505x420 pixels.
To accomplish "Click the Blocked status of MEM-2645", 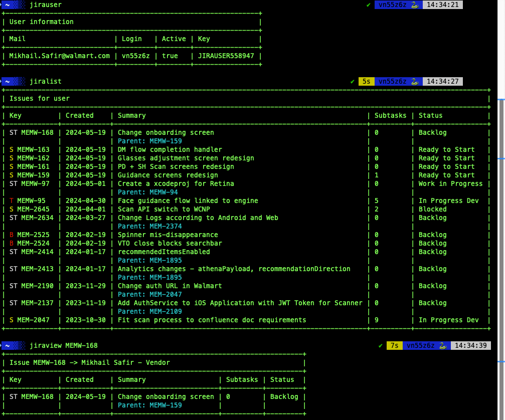I will point(432,209).
